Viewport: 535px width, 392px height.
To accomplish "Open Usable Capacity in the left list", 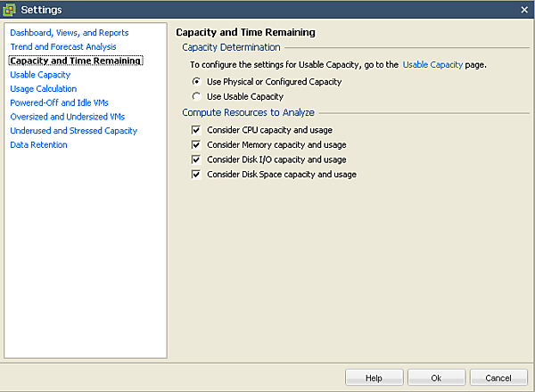I will (x=40, y=76).
